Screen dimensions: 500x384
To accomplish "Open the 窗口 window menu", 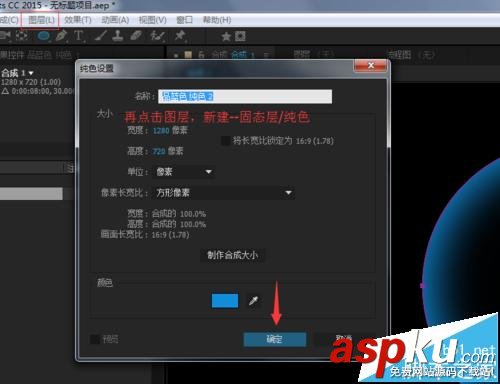I will pyautogui.click(x=184, y=20).
